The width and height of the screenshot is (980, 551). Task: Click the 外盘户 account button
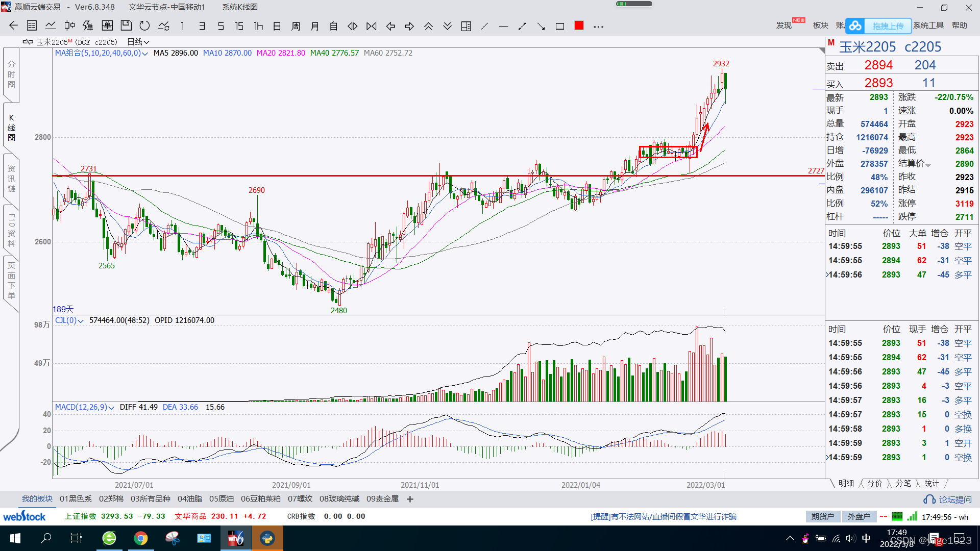pos(859,517)
